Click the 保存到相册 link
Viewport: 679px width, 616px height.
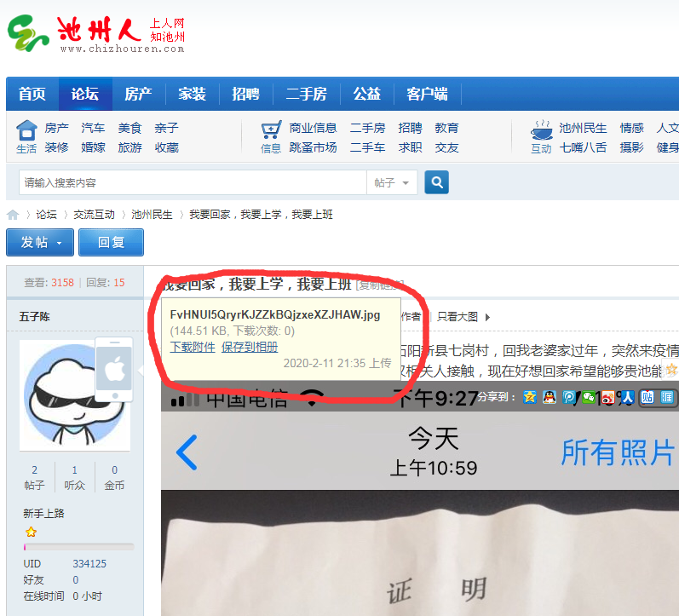pyautogui.click(x=250, y=347)
